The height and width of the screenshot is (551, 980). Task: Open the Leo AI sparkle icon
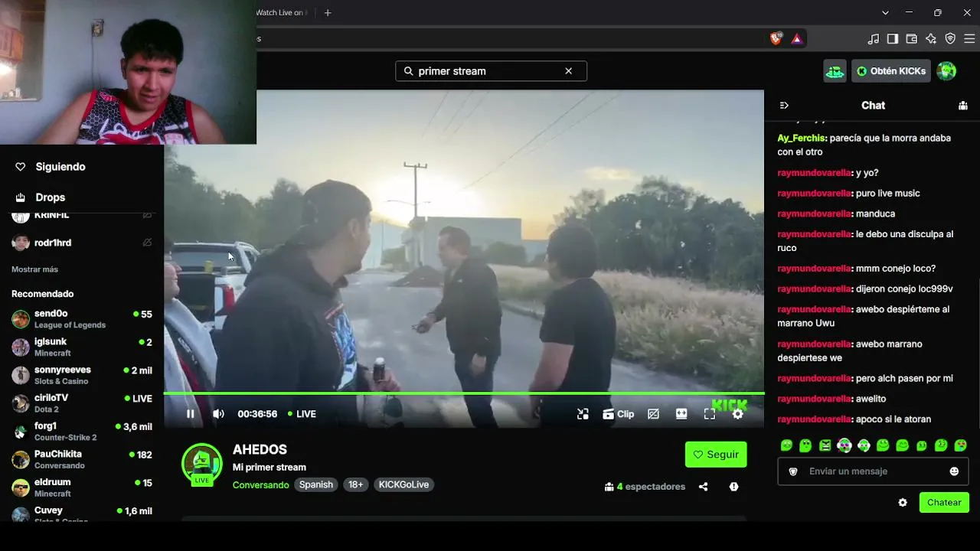click(x=931, y=38)
